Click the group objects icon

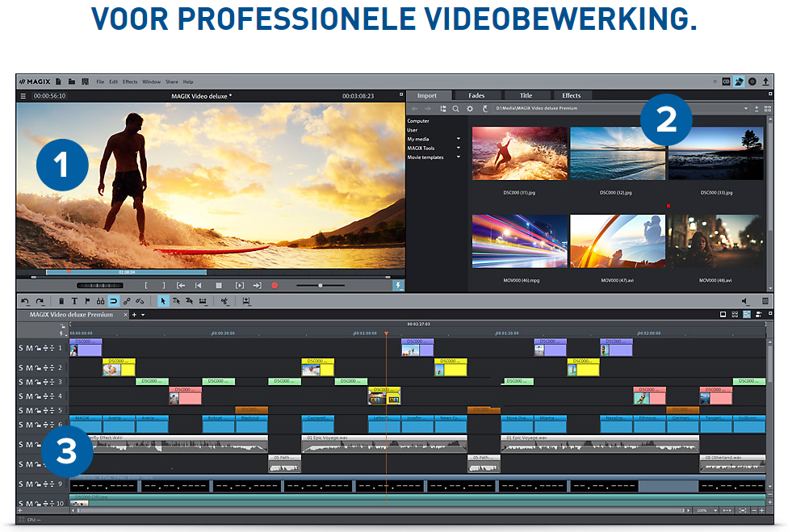(x=127, y=301)
